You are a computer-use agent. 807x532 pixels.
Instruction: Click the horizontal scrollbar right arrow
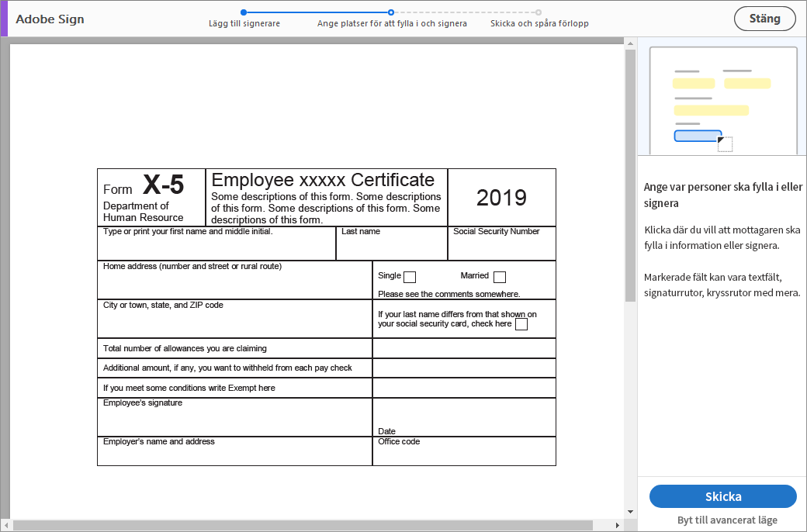618,525
